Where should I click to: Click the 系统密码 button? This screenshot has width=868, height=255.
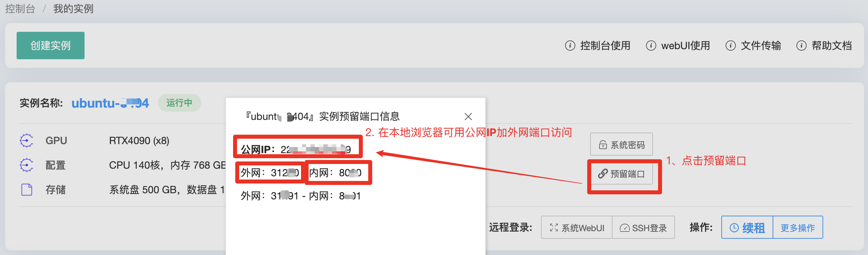point(622,144)
